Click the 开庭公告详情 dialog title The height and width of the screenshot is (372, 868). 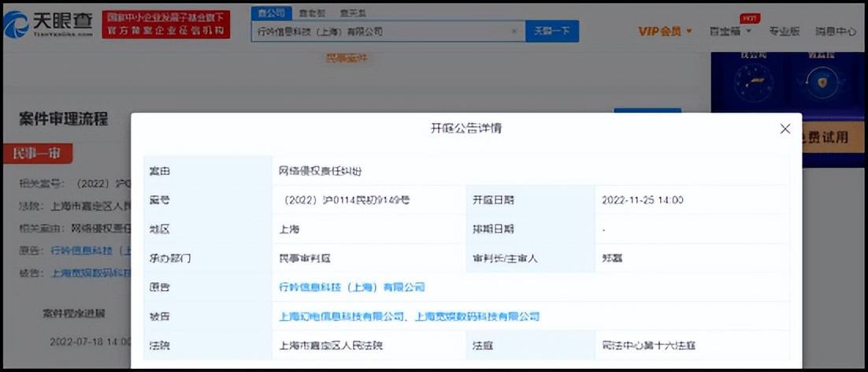coord(466,128)
